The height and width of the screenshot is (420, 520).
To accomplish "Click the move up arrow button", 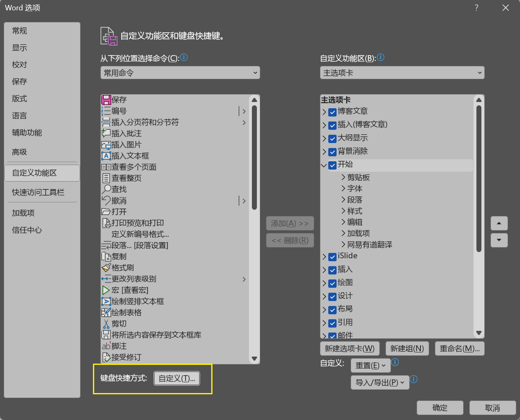I will tap(499, 223).
